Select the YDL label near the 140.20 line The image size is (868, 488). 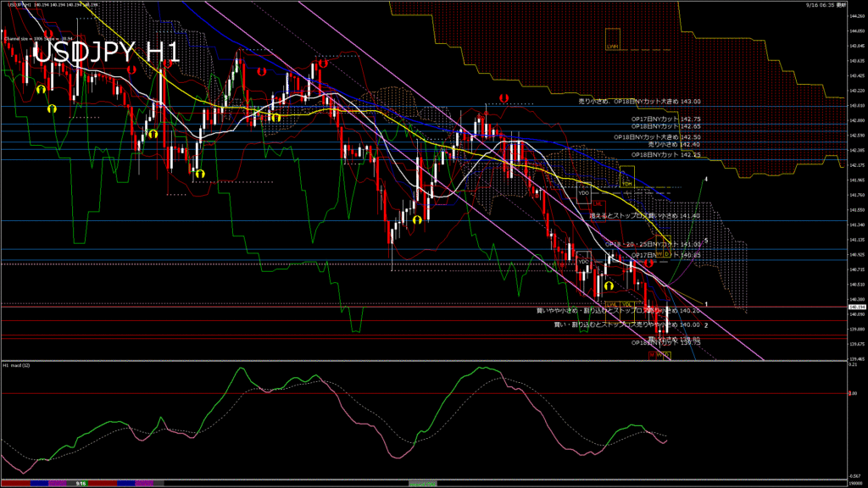tap(627, 303)
